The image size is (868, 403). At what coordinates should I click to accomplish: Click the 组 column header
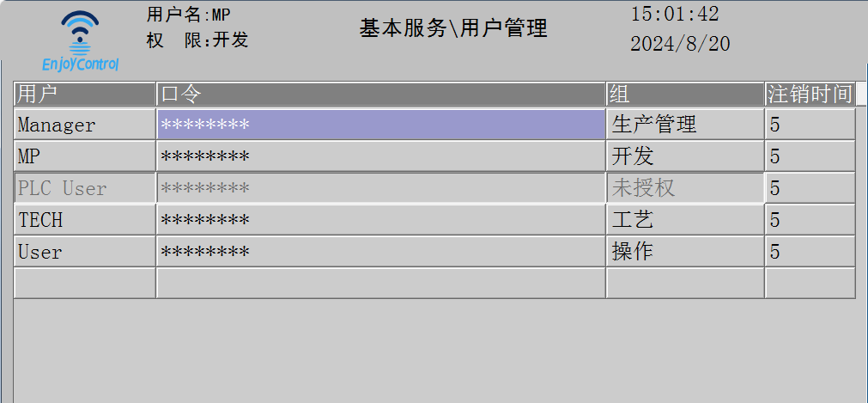coord(684,94)
